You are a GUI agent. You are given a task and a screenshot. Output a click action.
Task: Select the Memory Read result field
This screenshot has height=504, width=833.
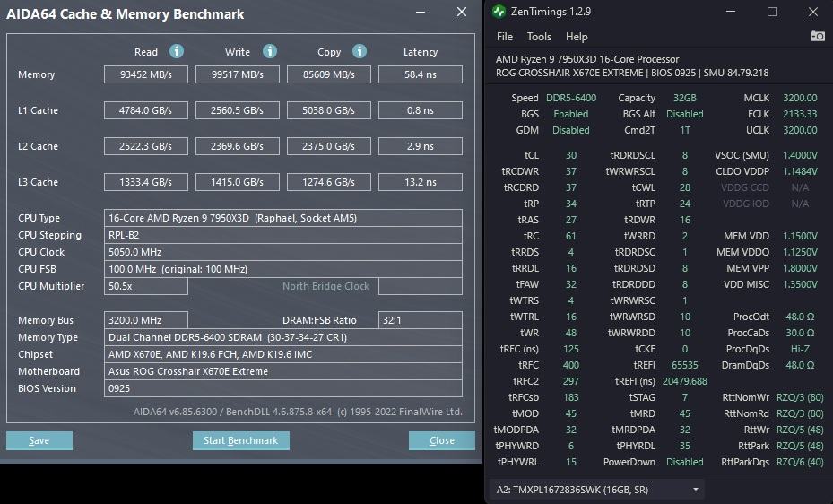(145, 74)
